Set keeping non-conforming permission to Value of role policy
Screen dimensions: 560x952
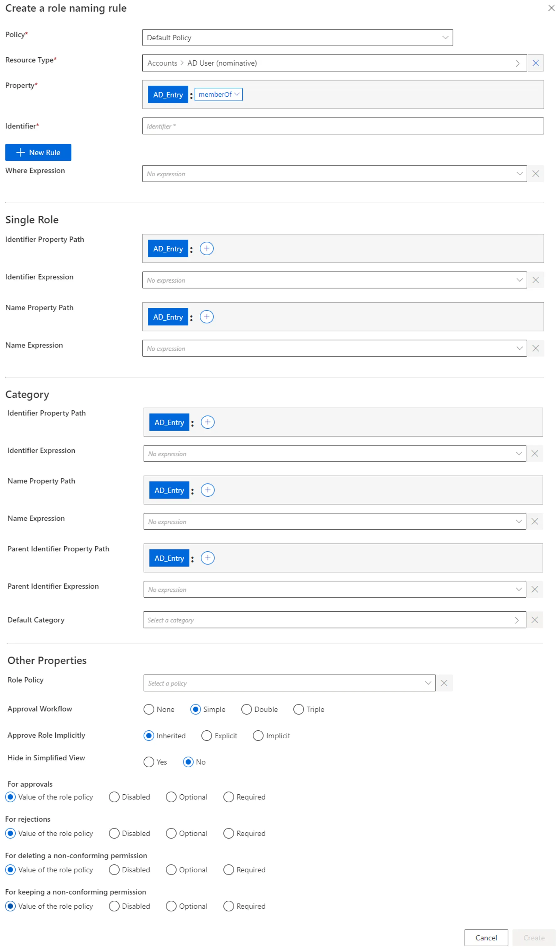coord(11,906)
